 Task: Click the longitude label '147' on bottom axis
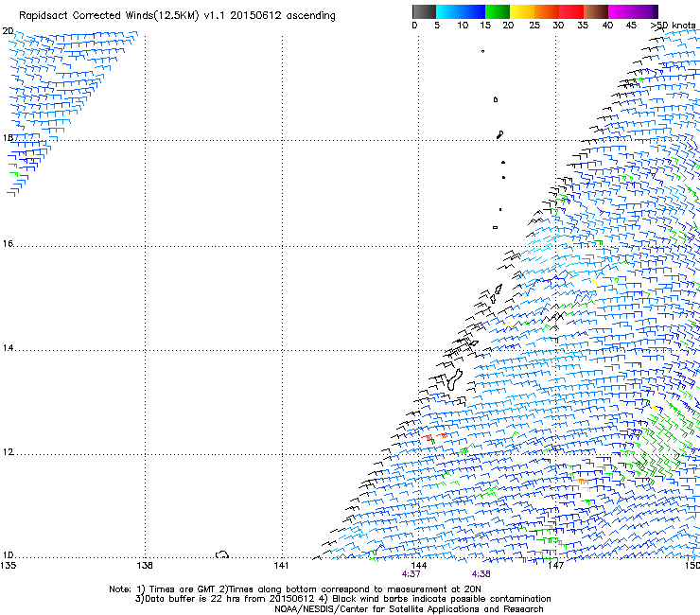(555, 566)
